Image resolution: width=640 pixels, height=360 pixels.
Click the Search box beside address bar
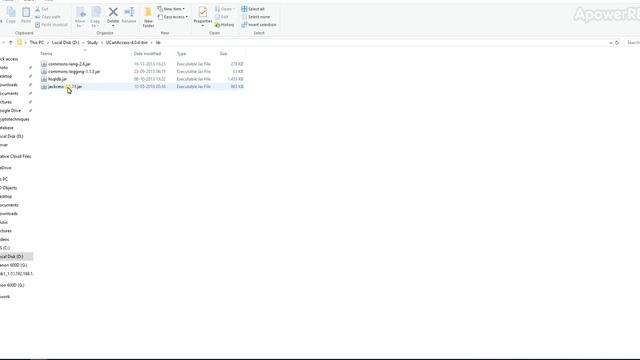click(x=632, y=42)
